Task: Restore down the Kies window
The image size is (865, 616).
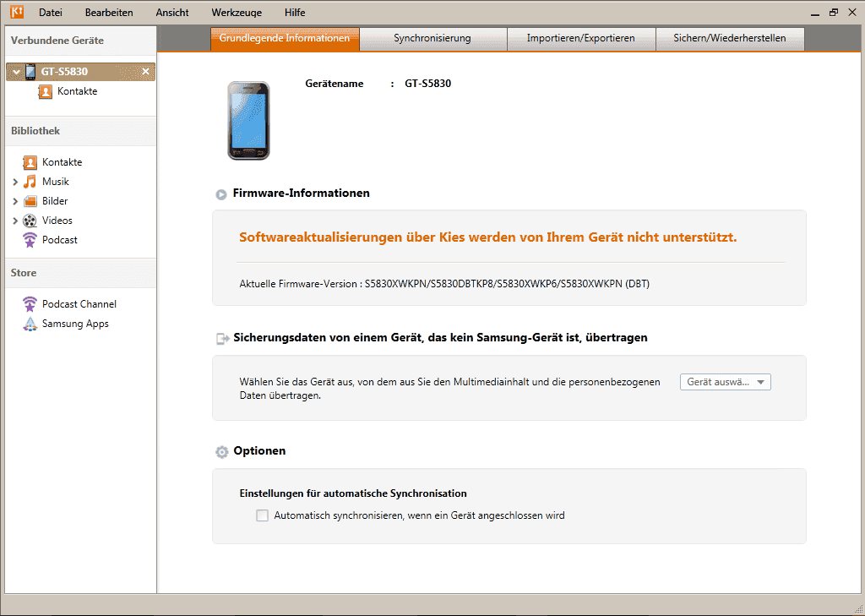Action: (x=834, y=12)
